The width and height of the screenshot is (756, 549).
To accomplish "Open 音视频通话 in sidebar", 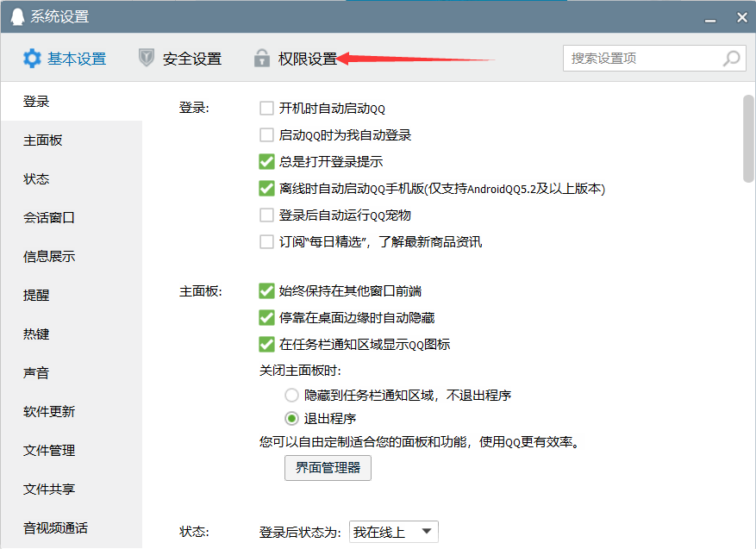I will point(72,527).
